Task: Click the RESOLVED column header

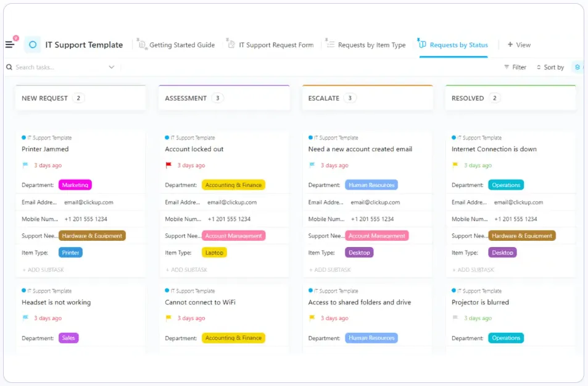Action: (x=510, y=98)
